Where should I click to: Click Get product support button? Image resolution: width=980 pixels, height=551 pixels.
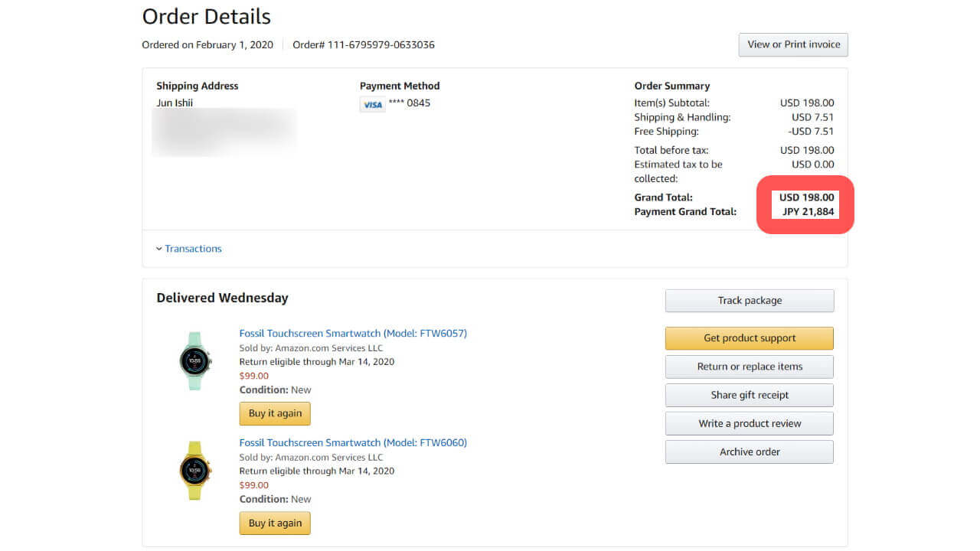click(749, 338)
